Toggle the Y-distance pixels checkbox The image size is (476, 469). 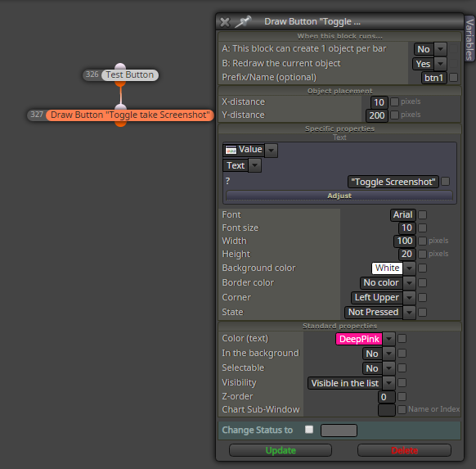[394, 115]
